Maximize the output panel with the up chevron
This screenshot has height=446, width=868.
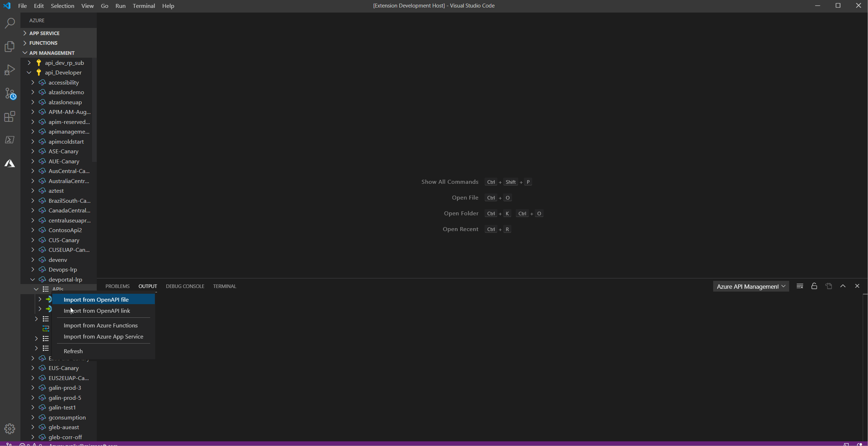point(843,286)
